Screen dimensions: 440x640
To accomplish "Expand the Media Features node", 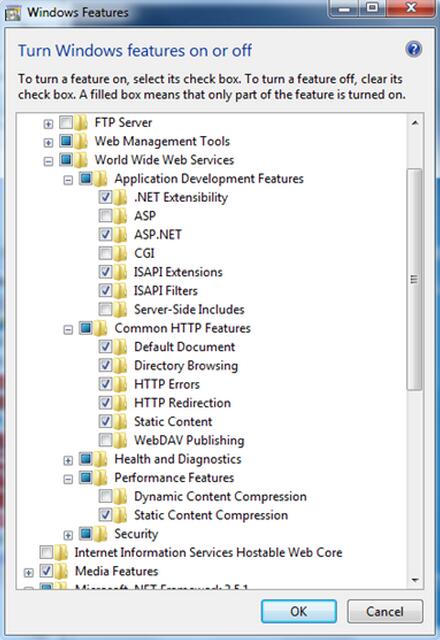I will [x=29, y=573].
